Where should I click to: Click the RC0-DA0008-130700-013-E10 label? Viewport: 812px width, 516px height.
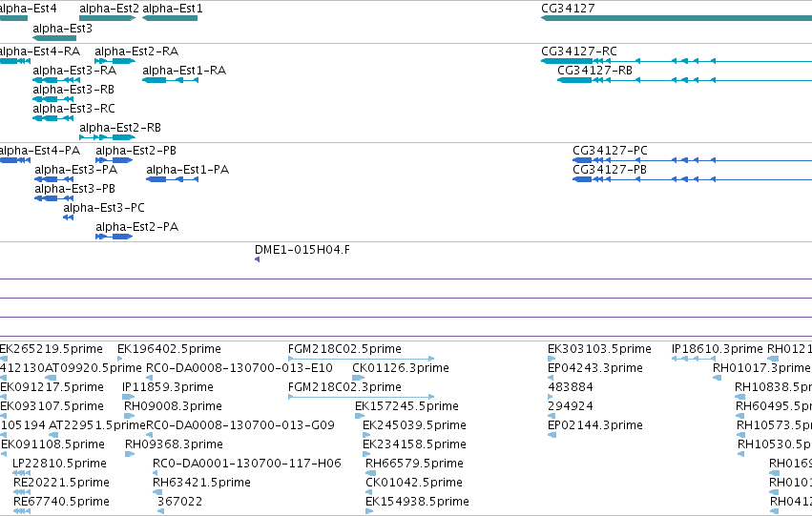(239, 368)
